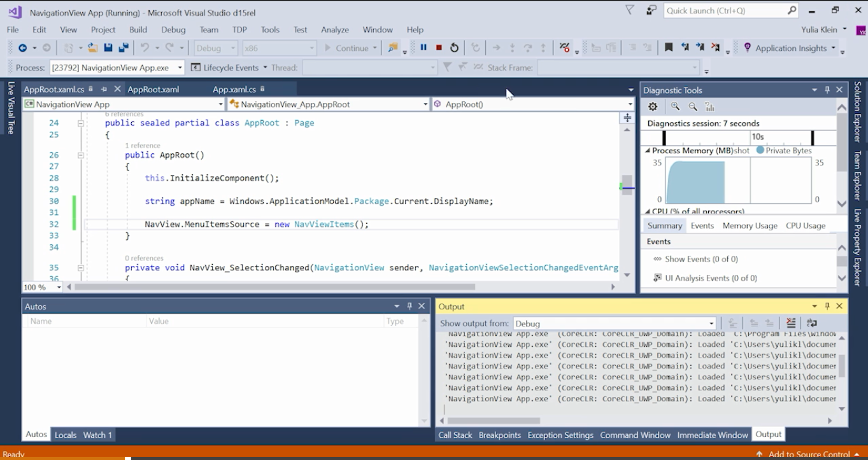868x460 pixels.
Task: Click the Navigate Backward arrow icon
Action: pos(22,48)
